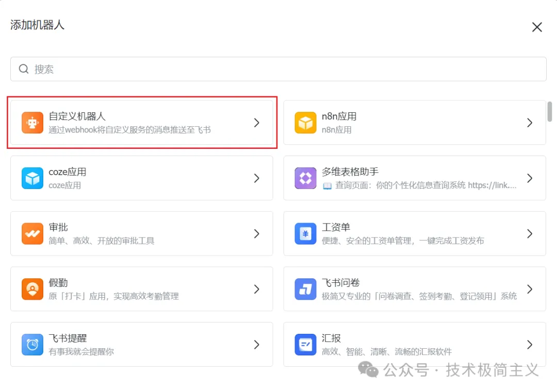Click the 工资单 blue yen icon

(x=305, y=233)
